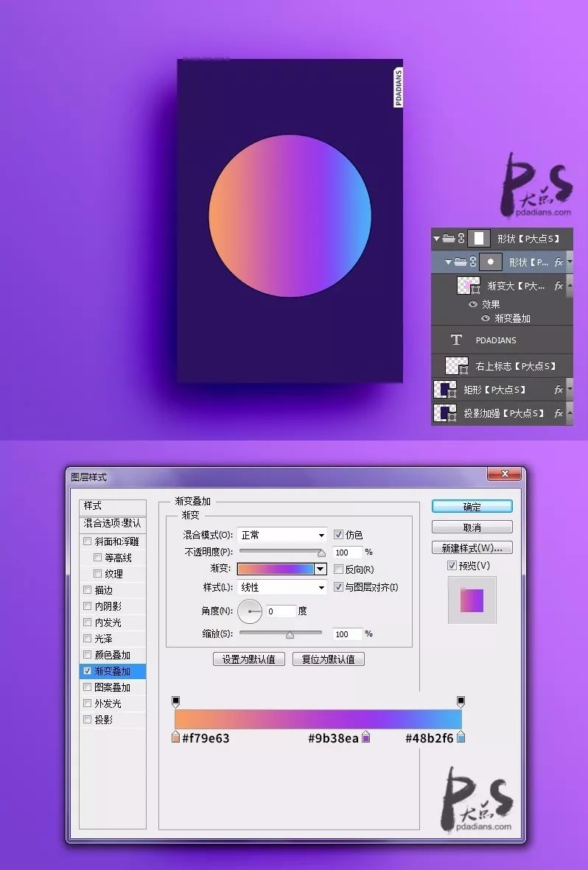Click the 确定 button
This screenshot has height=870, width=588.
pos(472,507)
